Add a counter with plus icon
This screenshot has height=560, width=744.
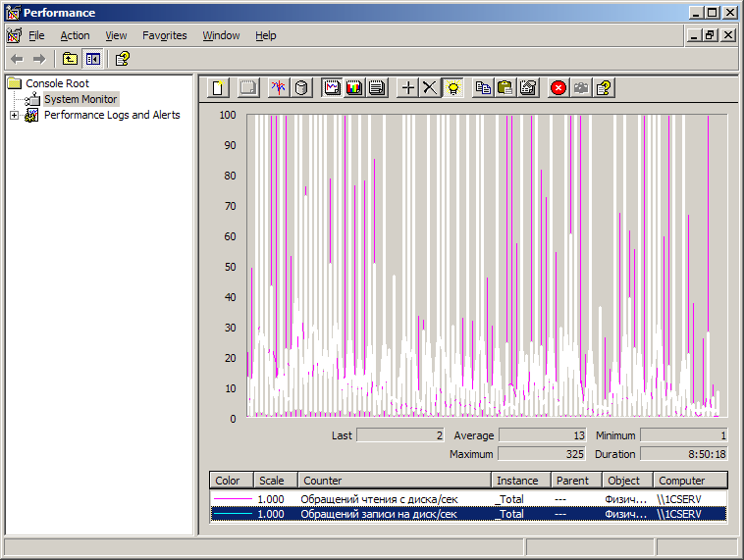click(x=408, y=88)
